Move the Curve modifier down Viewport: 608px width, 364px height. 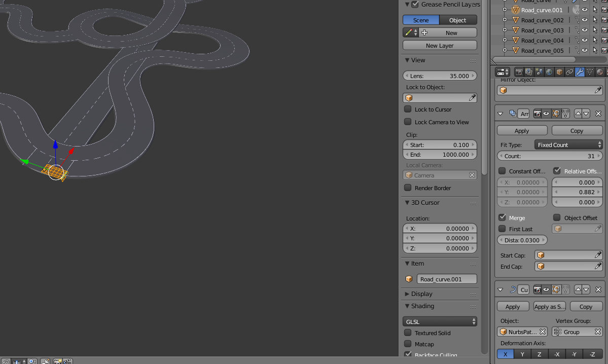click(x=586, y=289)
